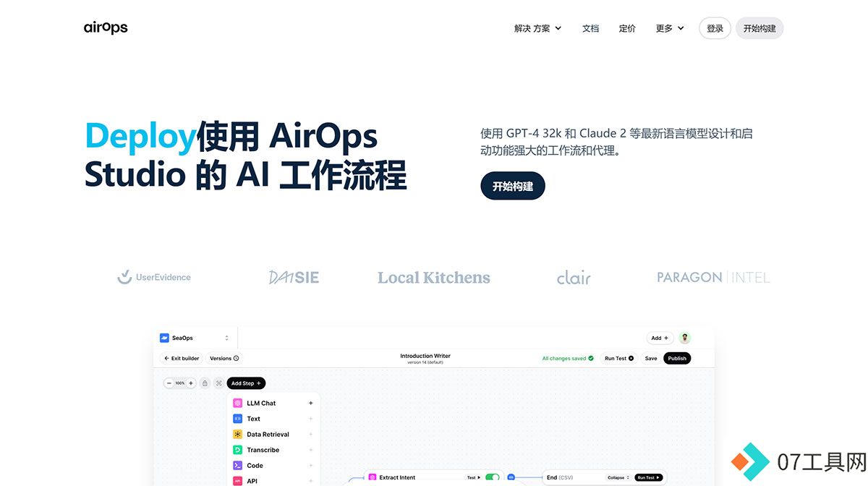Click the Introduction Writer workflow title
The height and width of the screenshot is (486, 868).
coord(425,356)
